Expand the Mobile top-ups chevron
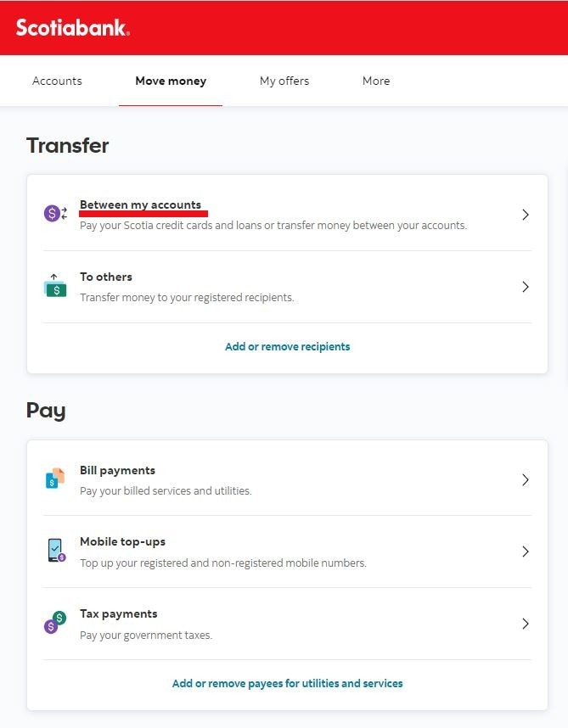This screenshot has width=568, height=728. (x=526, y=552)
